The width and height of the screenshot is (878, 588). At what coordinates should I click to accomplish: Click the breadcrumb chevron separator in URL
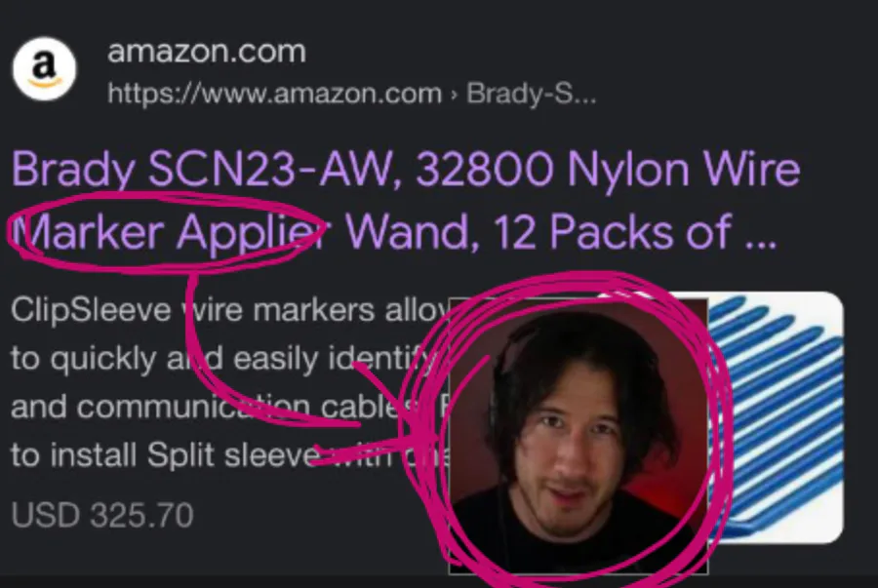tap(454, 94)
